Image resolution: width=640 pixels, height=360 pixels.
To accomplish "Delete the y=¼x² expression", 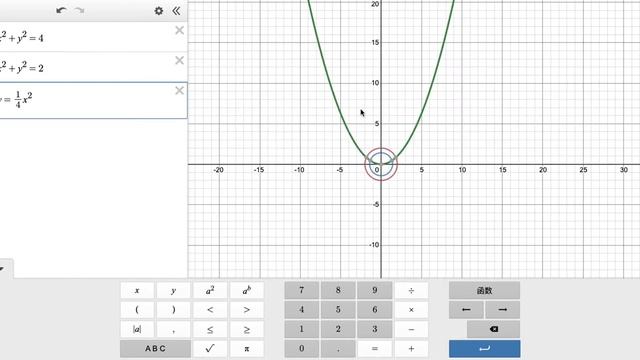I will click(x=179, y=91).
